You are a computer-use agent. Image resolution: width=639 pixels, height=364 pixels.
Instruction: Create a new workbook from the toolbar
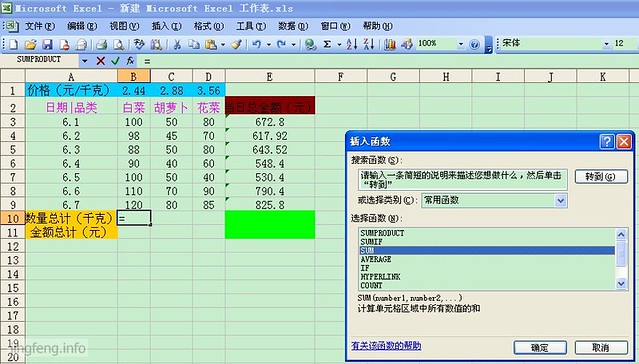(x=13, y=44)
